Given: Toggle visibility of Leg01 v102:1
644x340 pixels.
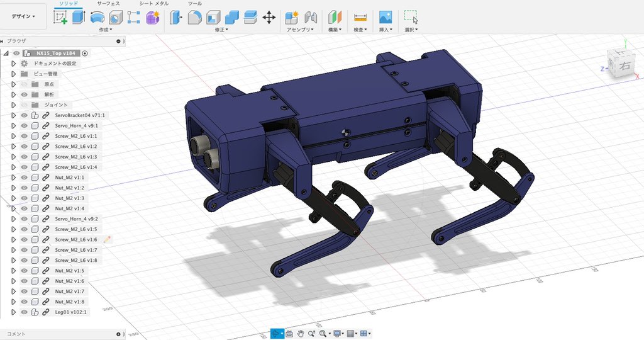Looking at the screenshot, I should (25, 312).
